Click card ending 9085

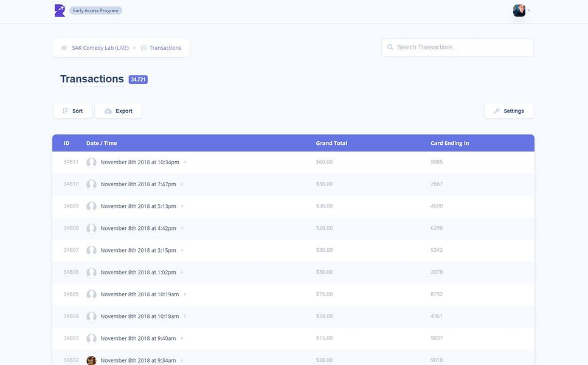coord(437,162)
